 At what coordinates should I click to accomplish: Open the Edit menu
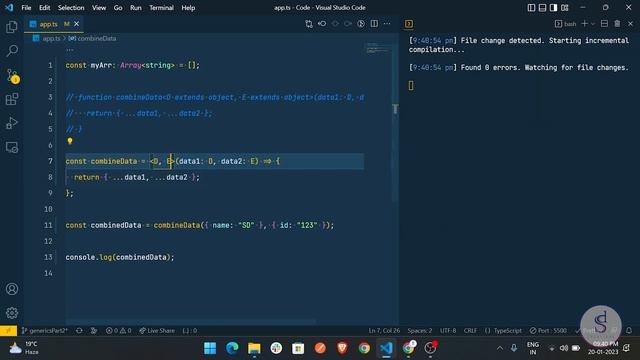[44, 8]
